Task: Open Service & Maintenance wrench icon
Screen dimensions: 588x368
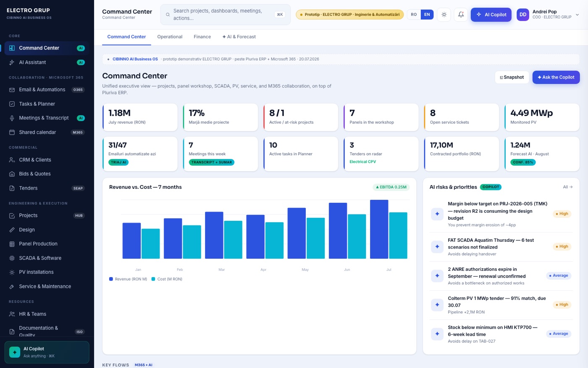Action: 12,286
